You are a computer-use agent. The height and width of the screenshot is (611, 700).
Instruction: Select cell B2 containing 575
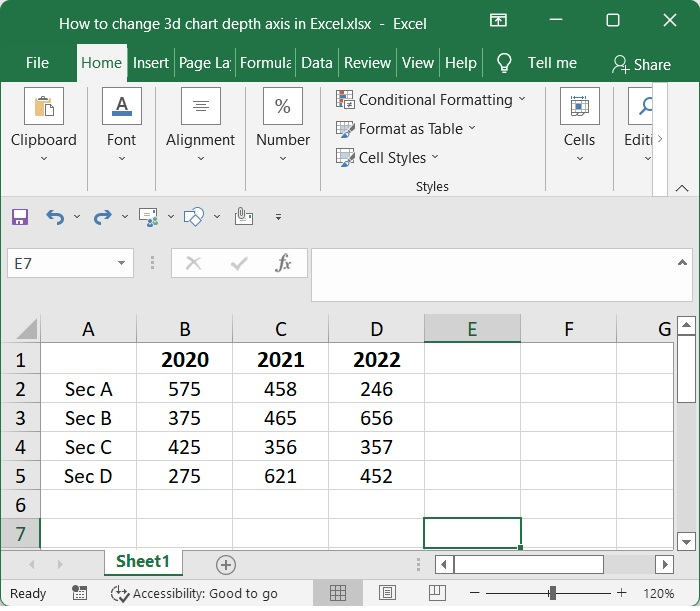pos(184,389)
